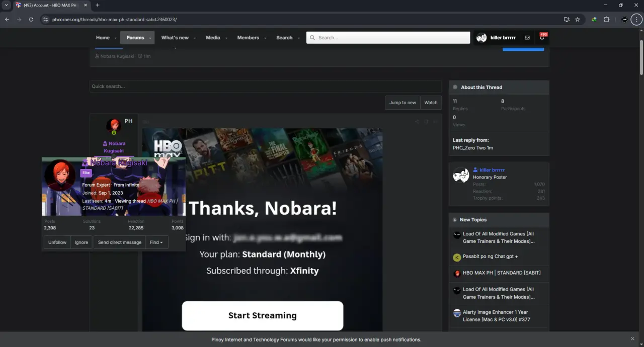Click the Sep 1, 2023 join date text

point(111,193)
